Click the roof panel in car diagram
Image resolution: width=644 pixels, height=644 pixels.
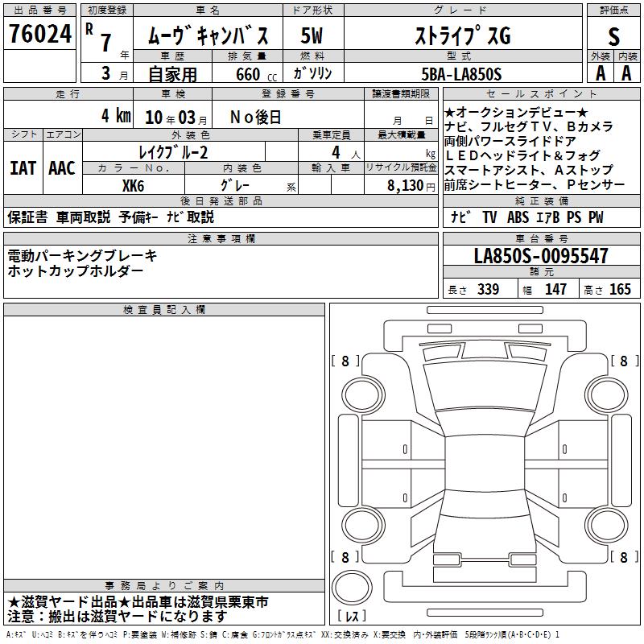click(x=485, y=462)
